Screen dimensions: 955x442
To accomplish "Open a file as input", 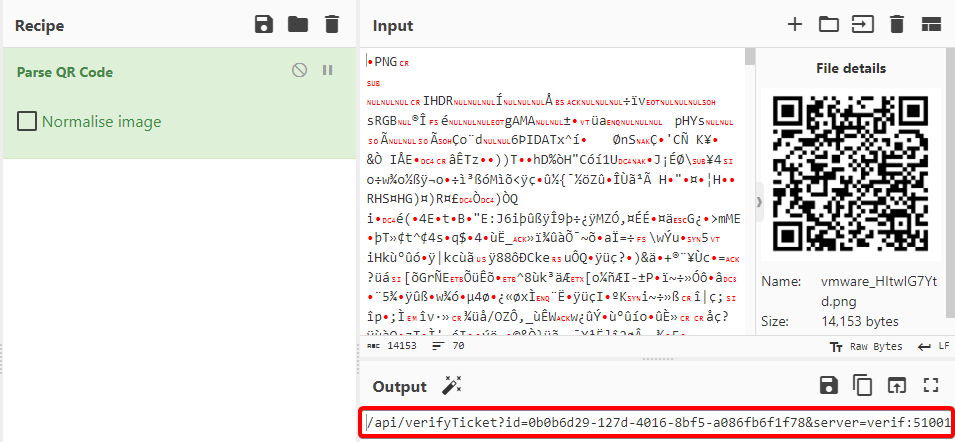I will [x=862, y=24].
